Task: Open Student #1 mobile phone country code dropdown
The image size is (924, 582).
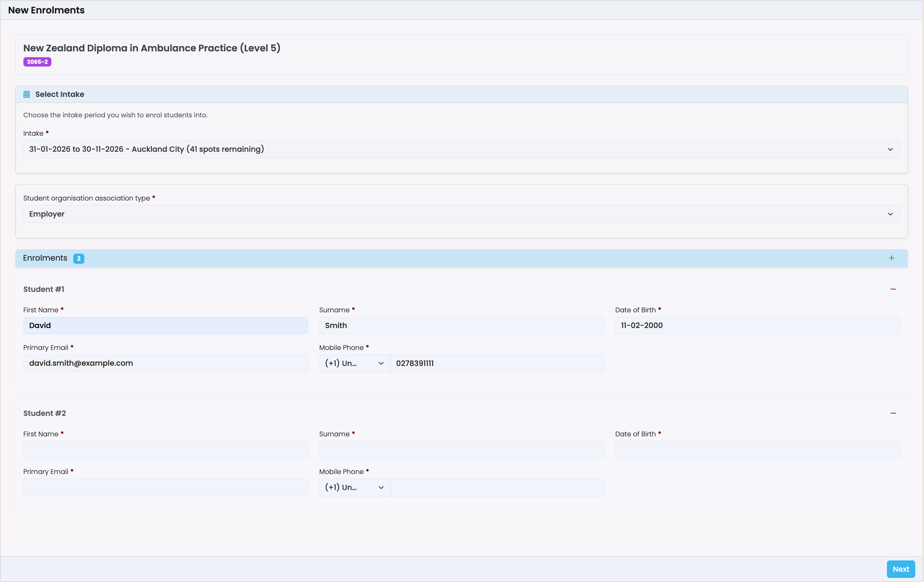Action: click(x=354, y=363)
